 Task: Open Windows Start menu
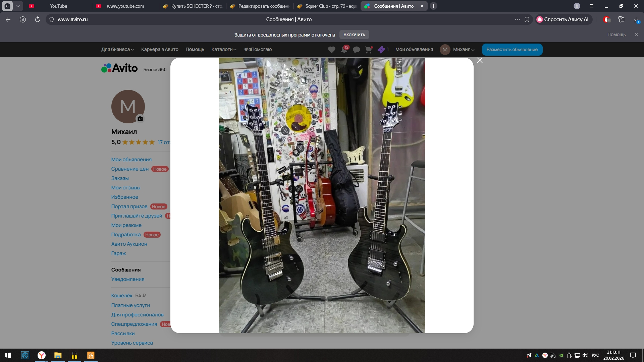coord(8,355)
